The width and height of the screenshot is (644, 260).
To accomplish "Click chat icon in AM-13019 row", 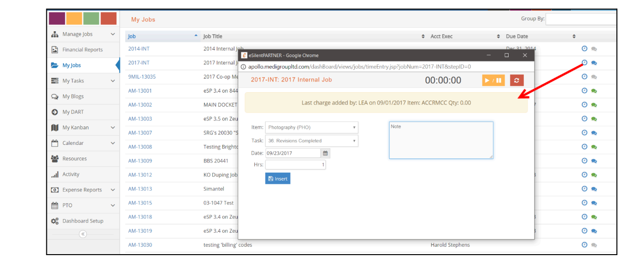I will [x=594, y=231].
